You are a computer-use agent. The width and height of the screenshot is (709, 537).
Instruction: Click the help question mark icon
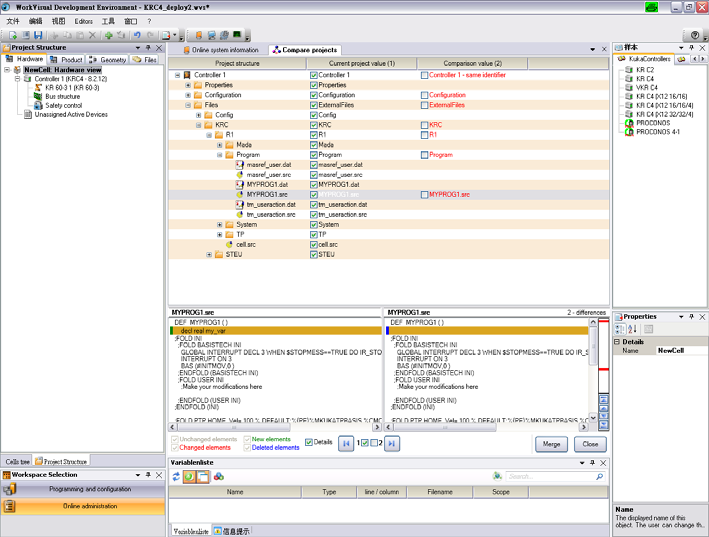coord(695,36)
